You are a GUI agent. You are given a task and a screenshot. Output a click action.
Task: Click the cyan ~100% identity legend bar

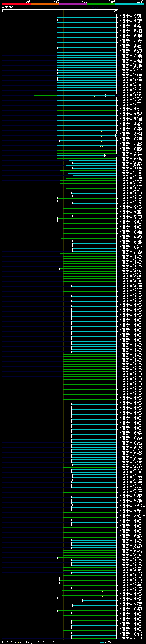(130, 4)
